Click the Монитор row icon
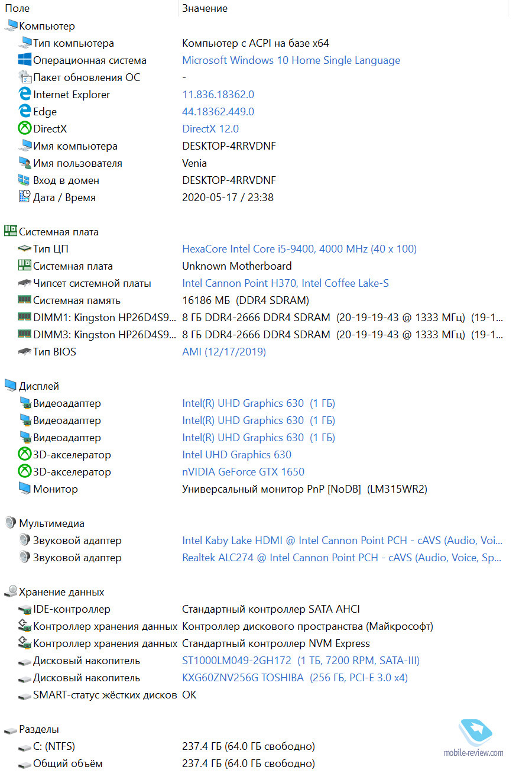The image size is (532, 783). pos(25,488)
